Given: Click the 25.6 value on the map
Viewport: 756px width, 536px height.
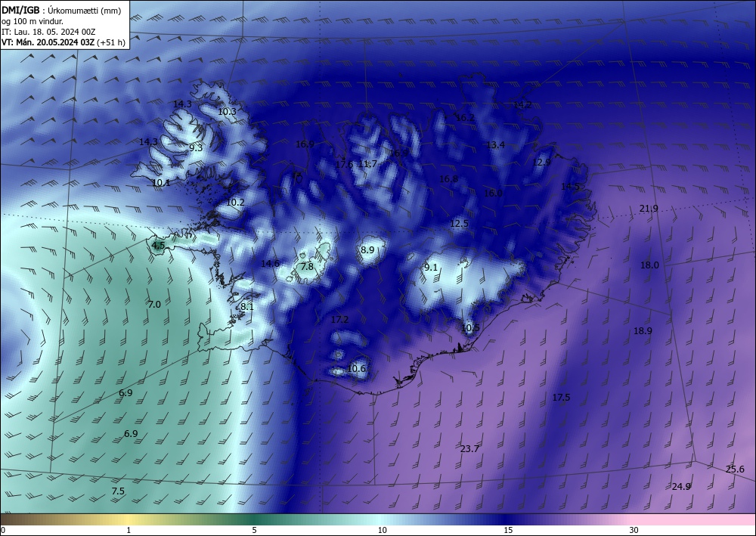Looking at the screenshot, I should (x=735, y=469).
